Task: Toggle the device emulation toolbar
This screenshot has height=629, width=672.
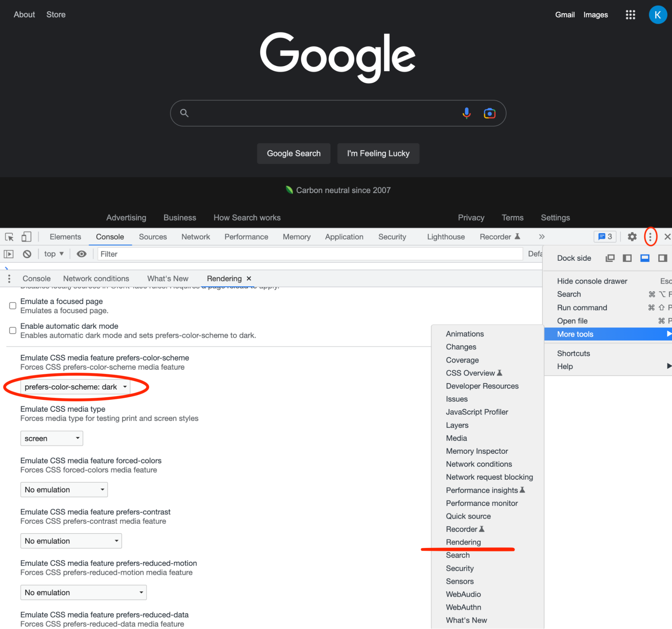Action: pyautogui.click(x=26, y=237)
